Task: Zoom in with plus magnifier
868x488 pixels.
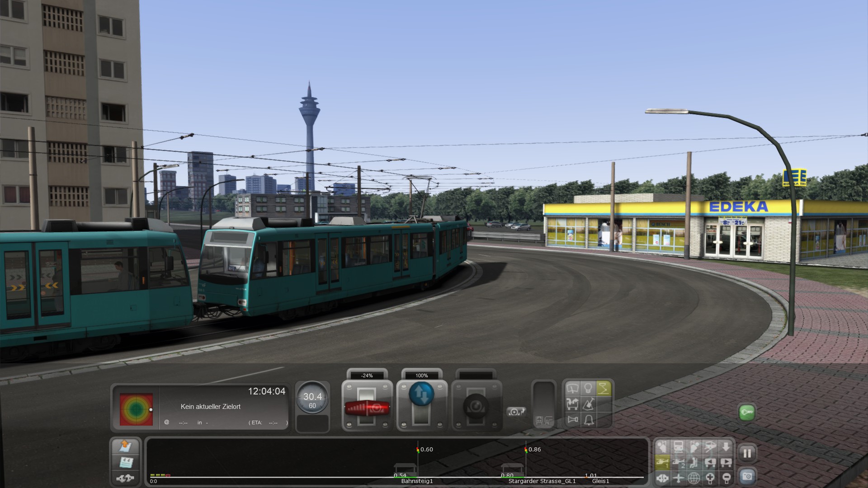Action: tap(710, 478)
